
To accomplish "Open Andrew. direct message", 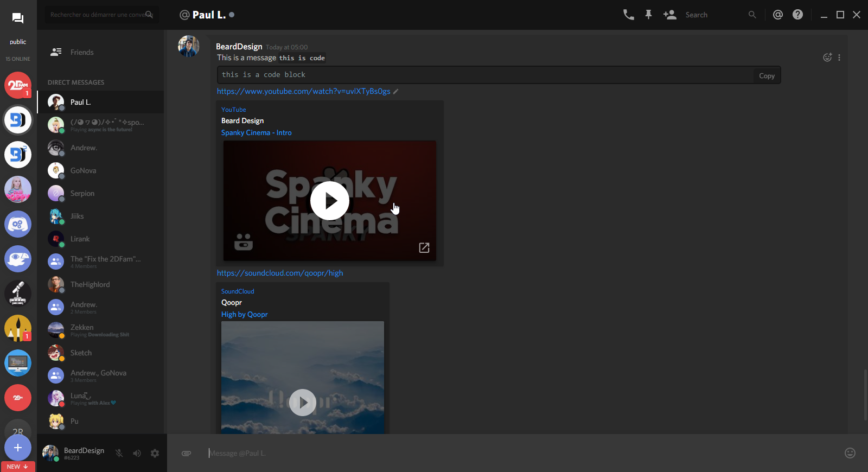I will [100, 148].
